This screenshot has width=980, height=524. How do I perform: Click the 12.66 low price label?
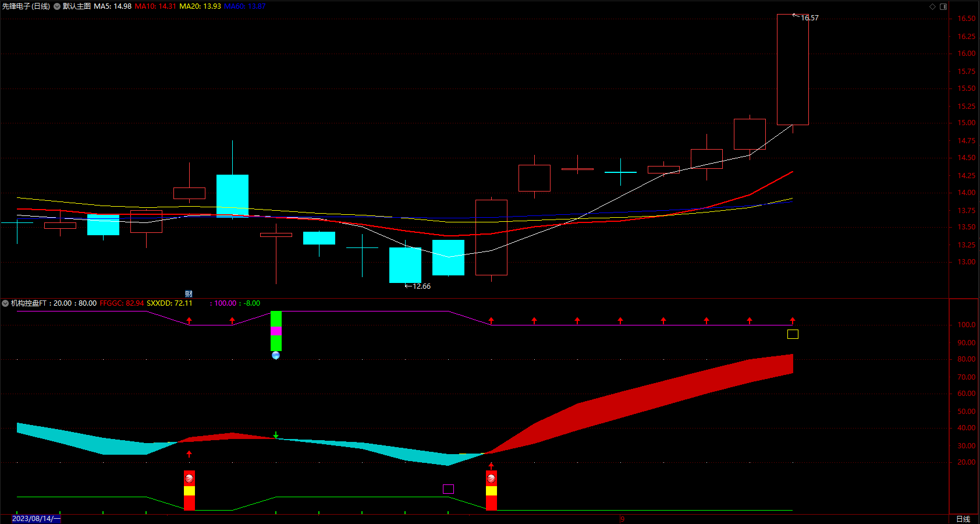(x=422, y=286)
